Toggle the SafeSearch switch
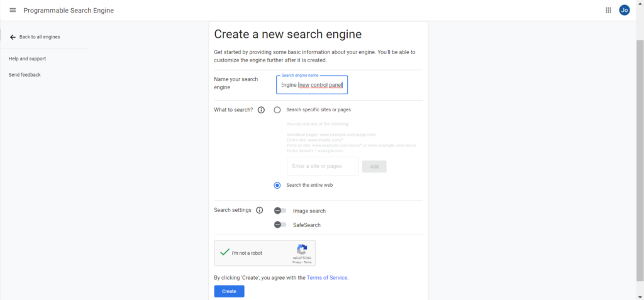 (280, 225)
